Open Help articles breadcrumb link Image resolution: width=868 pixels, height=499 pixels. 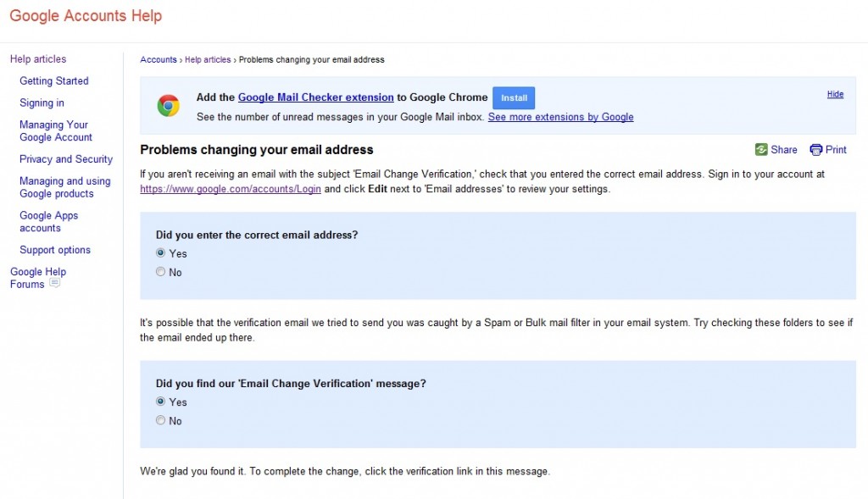pyautogui.click(x=208, y=60)
